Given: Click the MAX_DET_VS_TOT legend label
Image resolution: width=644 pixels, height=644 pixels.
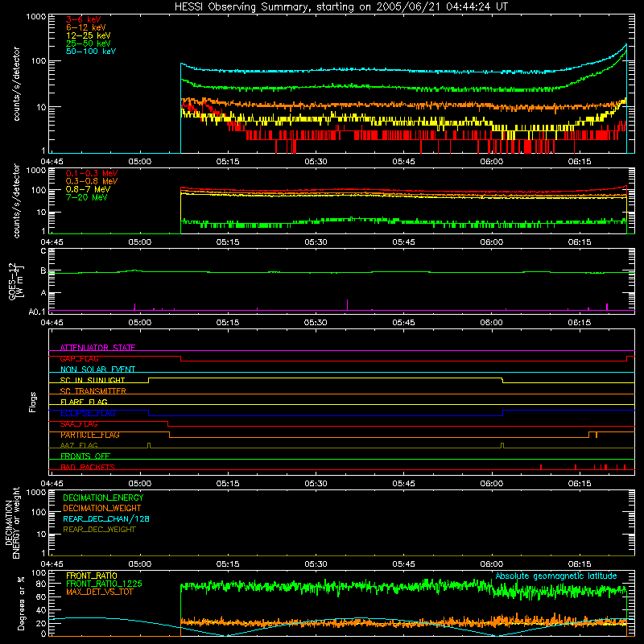Looking at the screenshot, I should [100, 592].
